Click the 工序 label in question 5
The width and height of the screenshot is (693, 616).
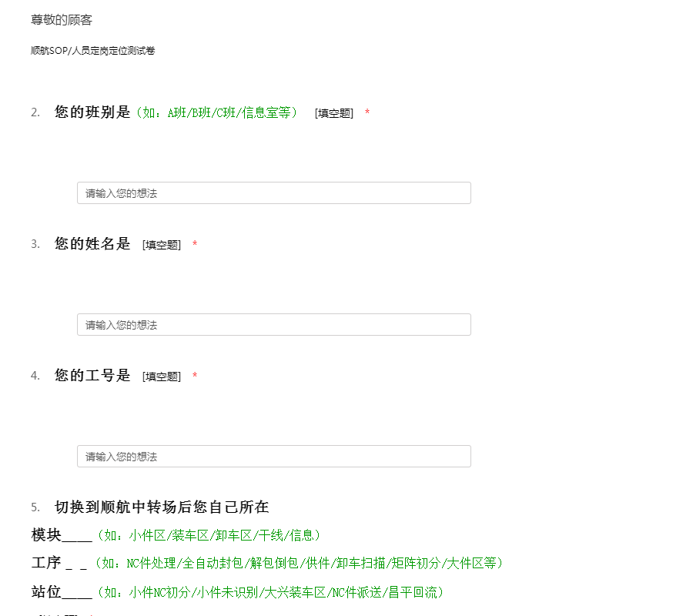45,564
